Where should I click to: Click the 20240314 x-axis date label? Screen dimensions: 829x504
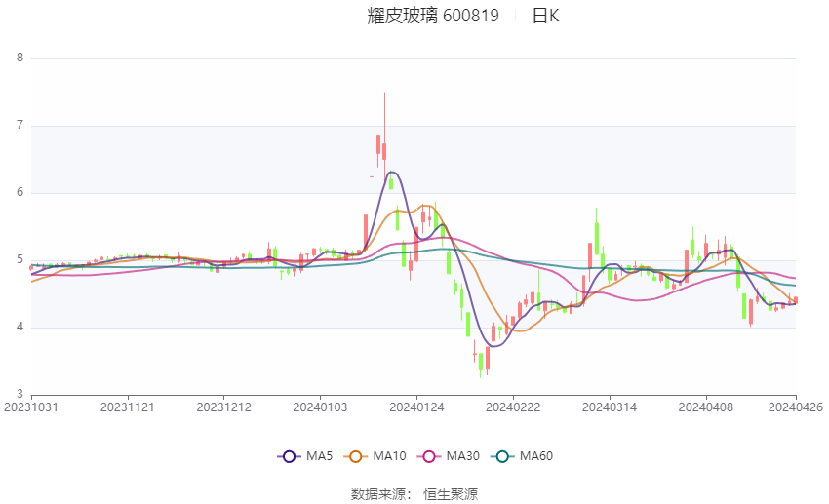tap(609, 407)
